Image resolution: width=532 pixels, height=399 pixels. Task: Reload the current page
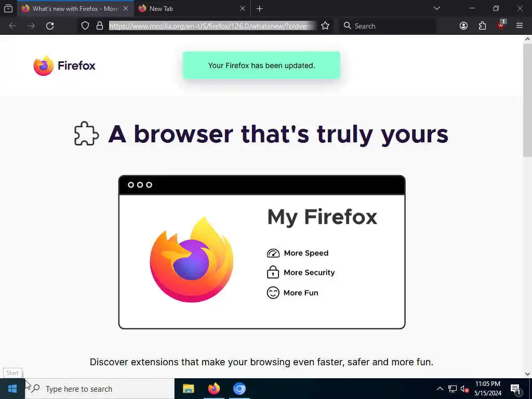(50, 26)
